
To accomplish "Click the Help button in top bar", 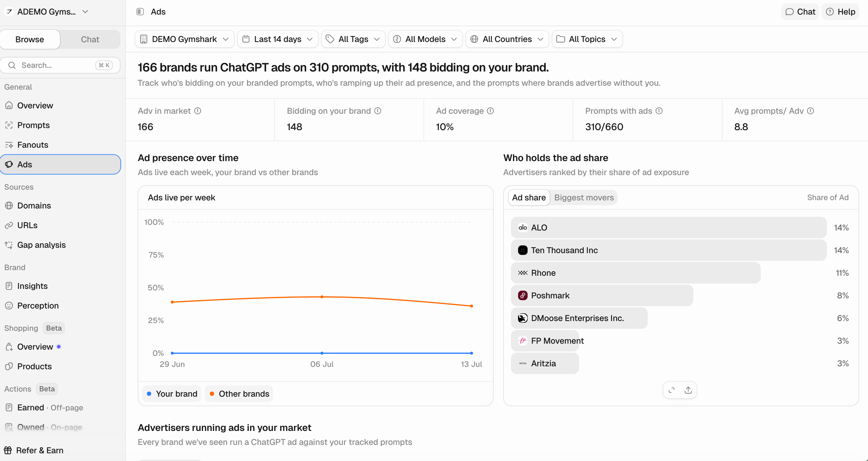I will click(840, 12).
